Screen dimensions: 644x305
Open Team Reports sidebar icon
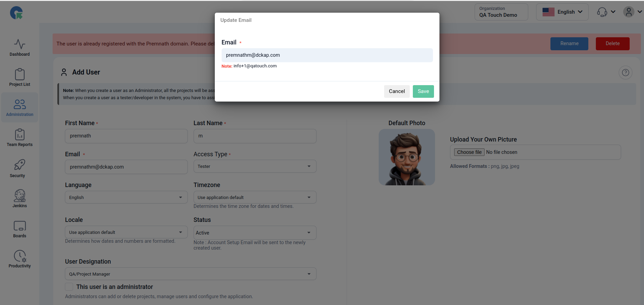tap(19, 138)
